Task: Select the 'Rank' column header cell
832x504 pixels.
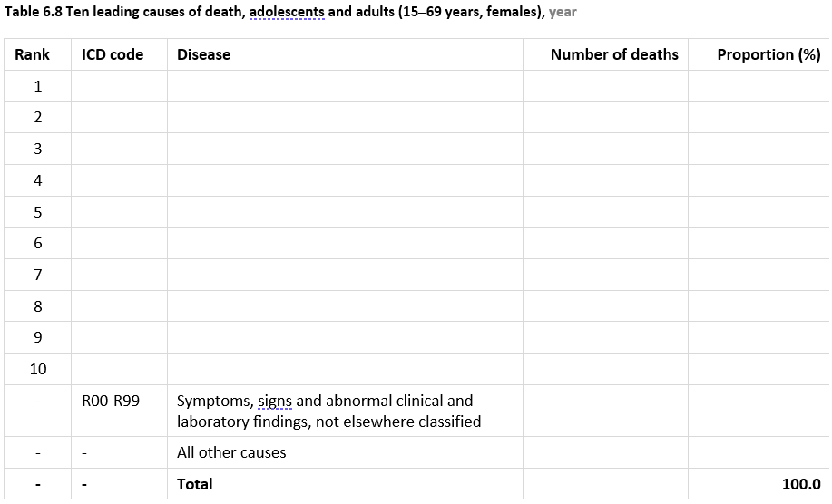Action: tap(33, 54)
